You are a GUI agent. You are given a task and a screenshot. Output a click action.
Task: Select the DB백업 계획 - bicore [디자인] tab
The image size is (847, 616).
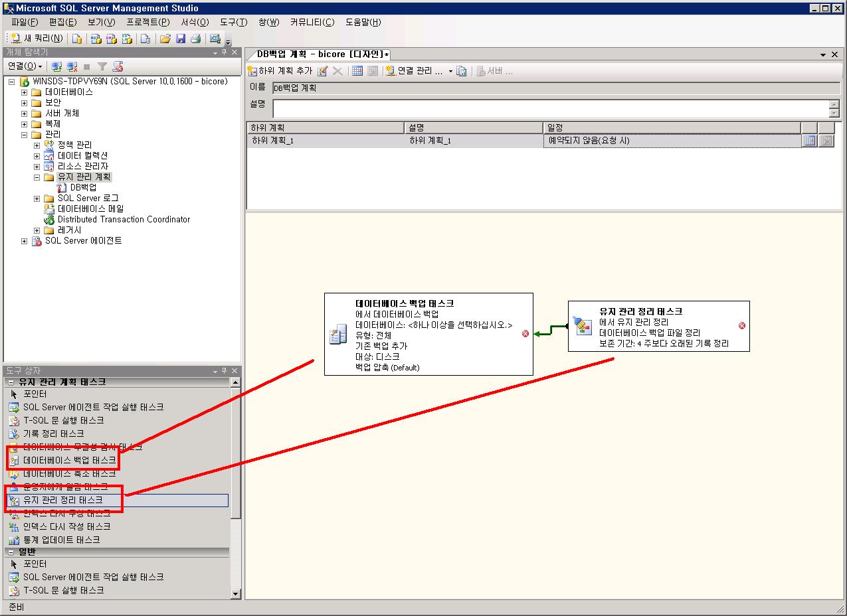click(322, 54)
